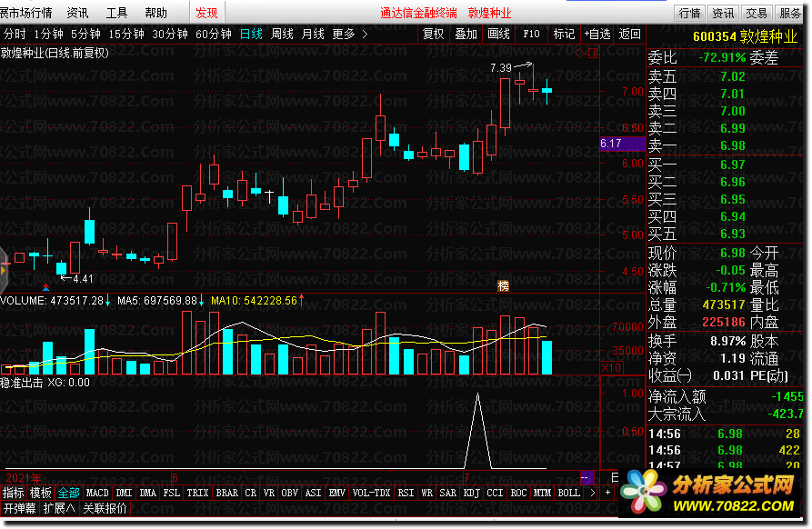
Task: Expand the 更多 timeframe options
Action: [350, 35]
